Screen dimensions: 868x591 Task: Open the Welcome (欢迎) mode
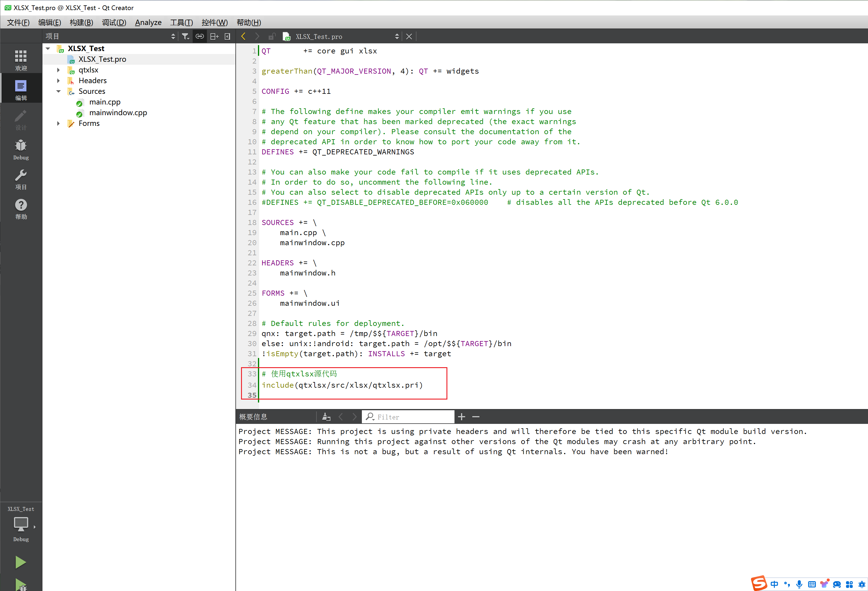click(x=21, y=60)
